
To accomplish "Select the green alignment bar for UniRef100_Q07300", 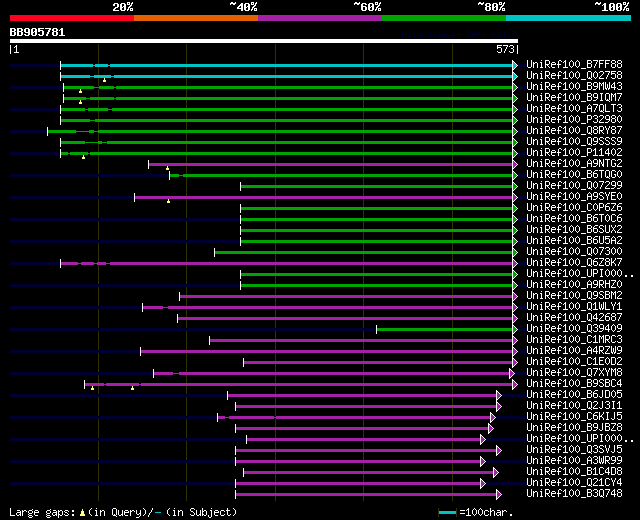I will (x=364, y=253).
